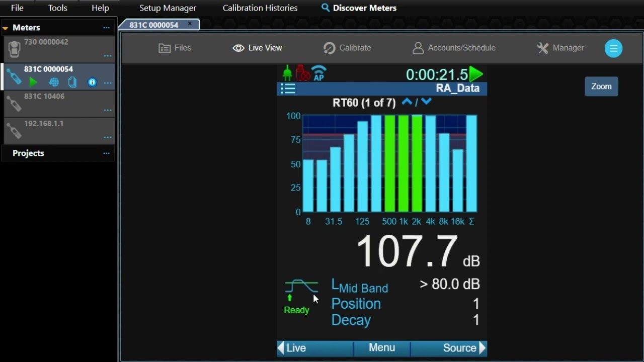Open the Help menu
Image resolution: width=644 pixels, height=362 pixels.
(100, 8)
